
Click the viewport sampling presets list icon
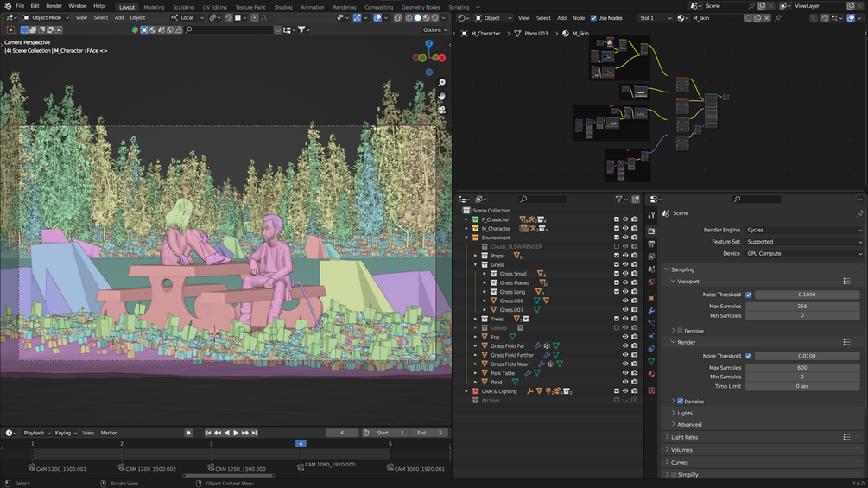point(847,282)
